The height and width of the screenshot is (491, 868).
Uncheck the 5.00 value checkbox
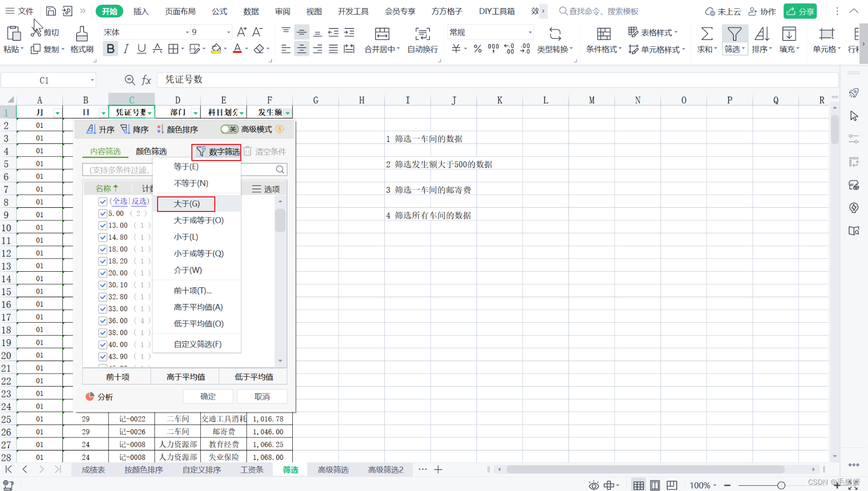click(x=103, y=214)
